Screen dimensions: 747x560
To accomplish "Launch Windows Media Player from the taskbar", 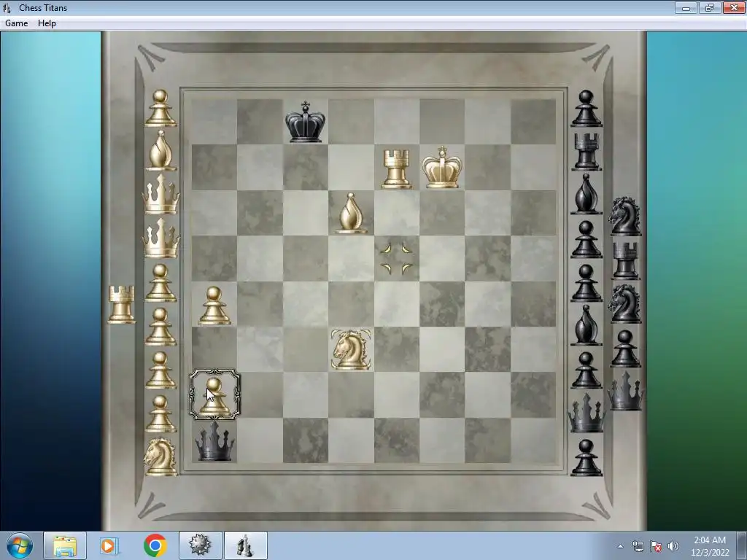I will pos(109,545).
